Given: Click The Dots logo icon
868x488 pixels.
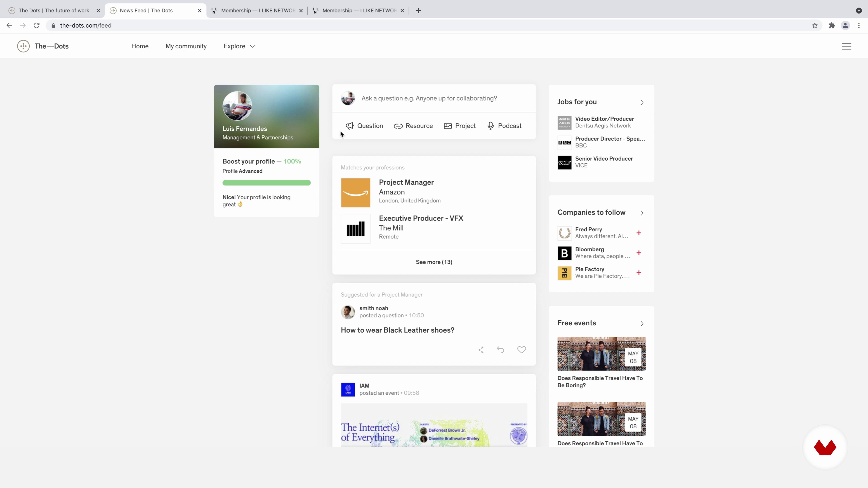Looking at the screenshot, I should (23, 46).
